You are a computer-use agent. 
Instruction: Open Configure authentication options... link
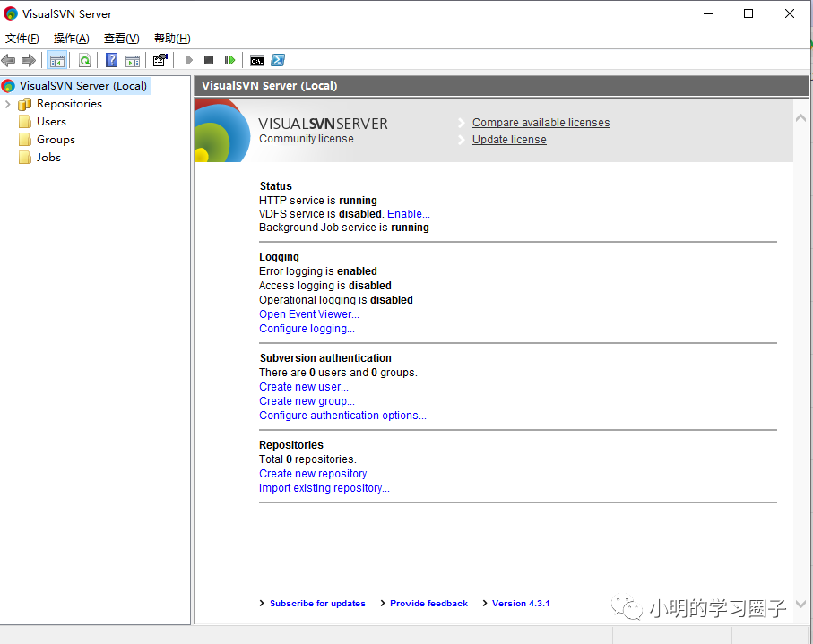point(342,416)
